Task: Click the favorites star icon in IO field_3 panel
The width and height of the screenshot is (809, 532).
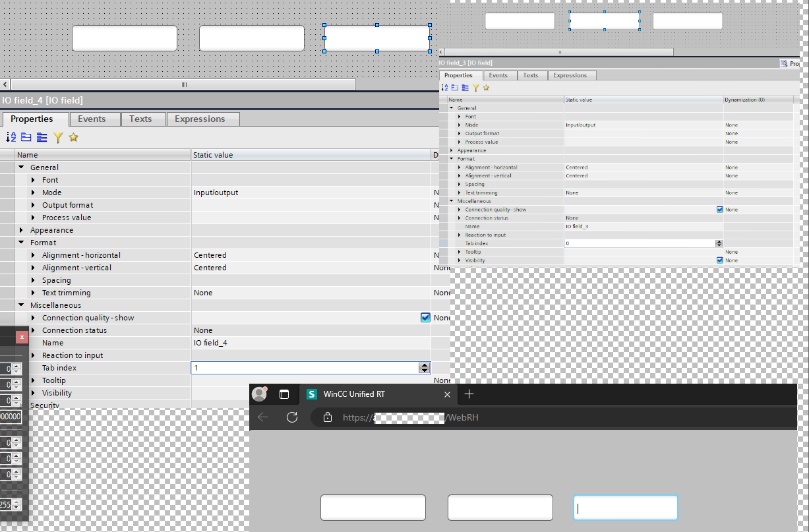Action: [x=487, y=88]
